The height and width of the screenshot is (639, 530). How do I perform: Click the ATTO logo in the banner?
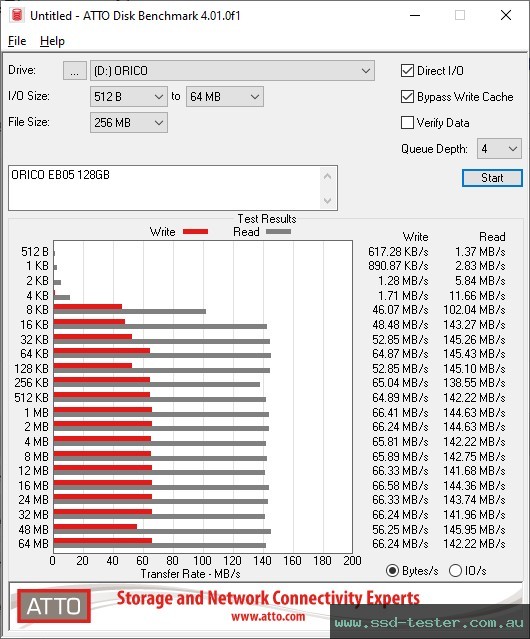[x=54, y=606]
